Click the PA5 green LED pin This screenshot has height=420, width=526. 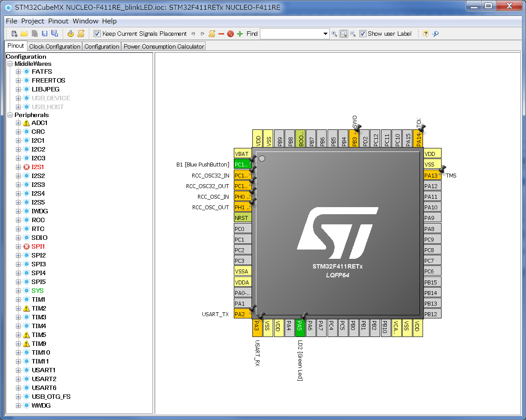(300, 327)
